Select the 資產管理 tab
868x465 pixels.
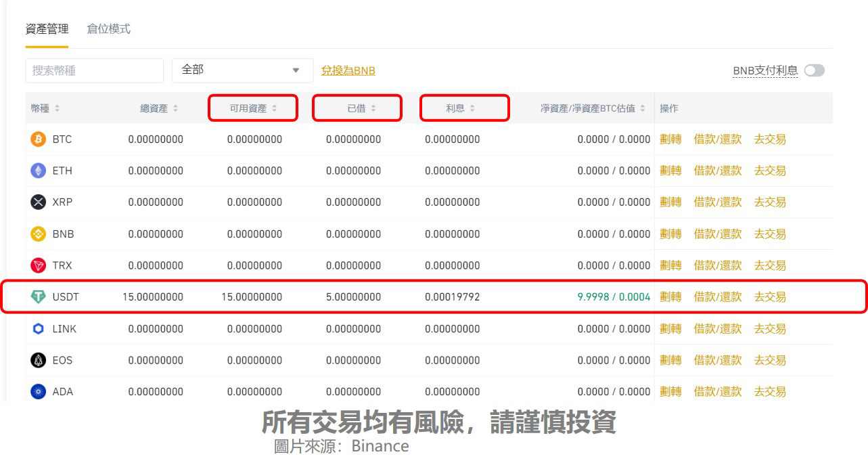[46, 29]
